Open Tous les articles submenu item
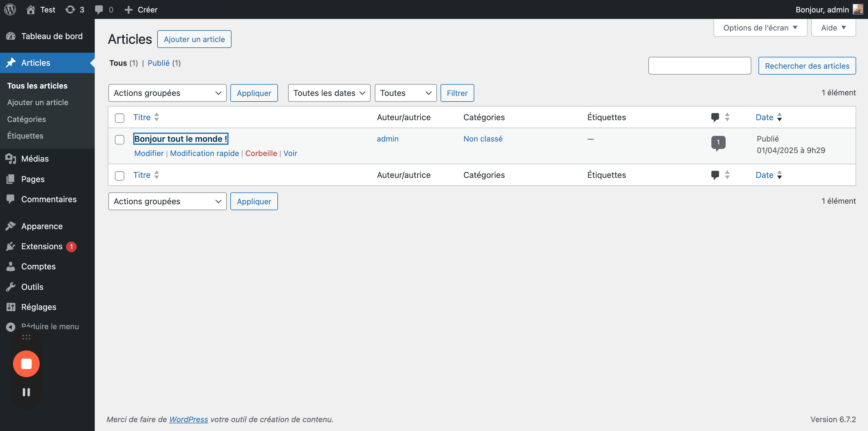868x431 pixels. [x=37, y=86]
